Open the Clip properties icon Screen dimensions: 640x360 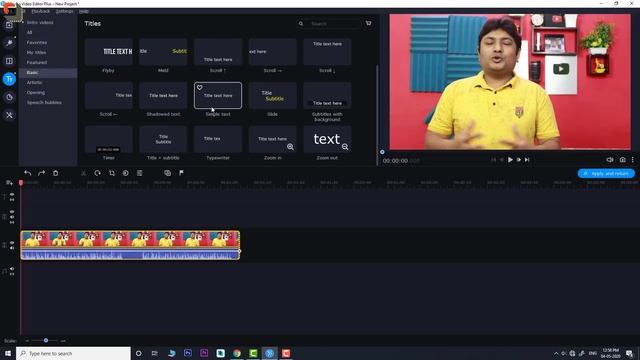point(140,173)
